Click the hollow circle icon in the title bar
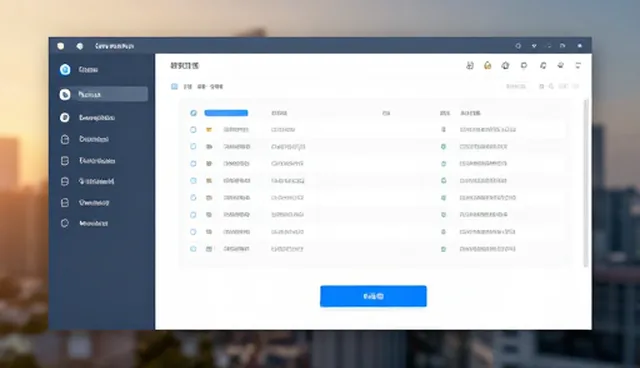This screenshot has height=368, width=640. click(x=518, y=46)
